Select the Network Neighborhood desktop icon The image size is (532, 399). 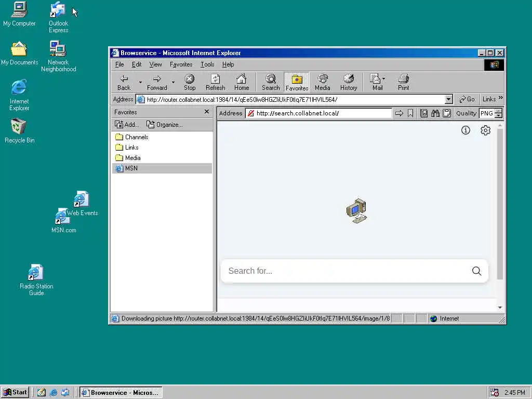(x=58, y=56)
